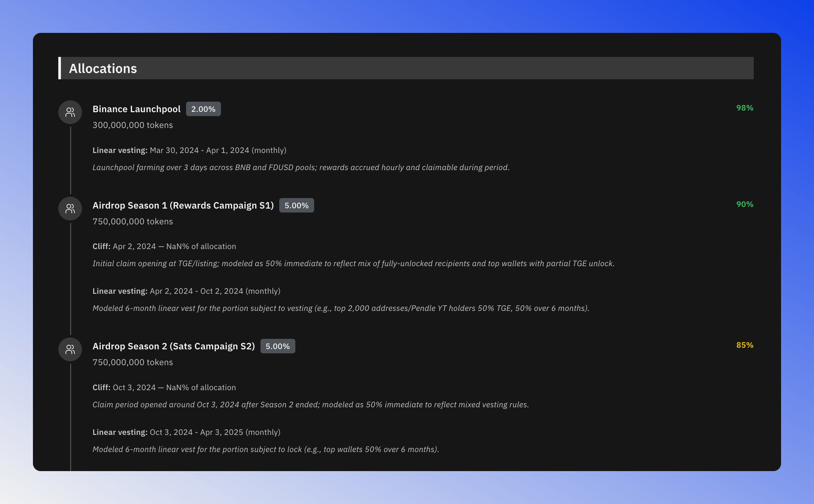Click Airdrop Season 2's 5.00% badge
Image resolution: width=814 pixels, height=504 pixels.
(278, 346)
